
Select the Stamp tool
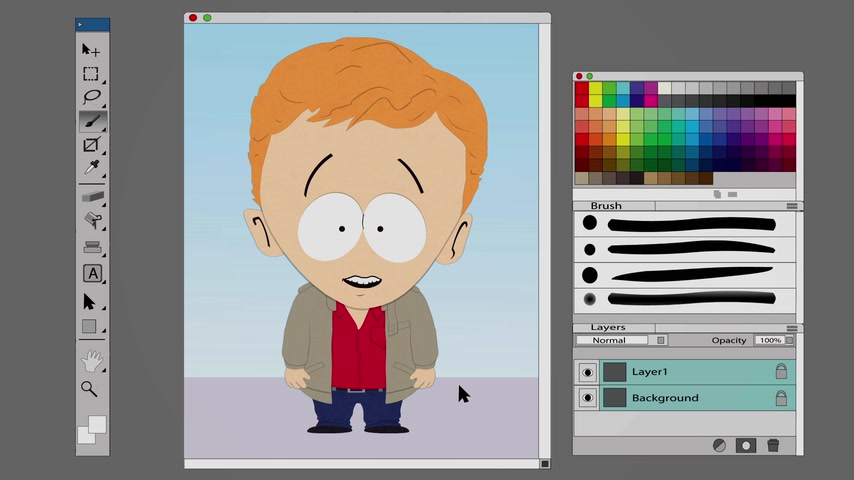(93, 247)
